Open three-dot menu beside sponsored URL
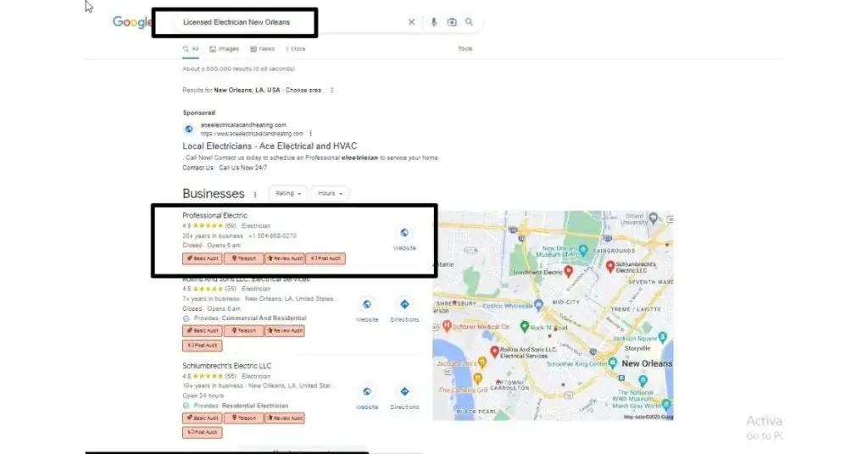The height and width of the screenshot is (454, 868). point(310,133)
